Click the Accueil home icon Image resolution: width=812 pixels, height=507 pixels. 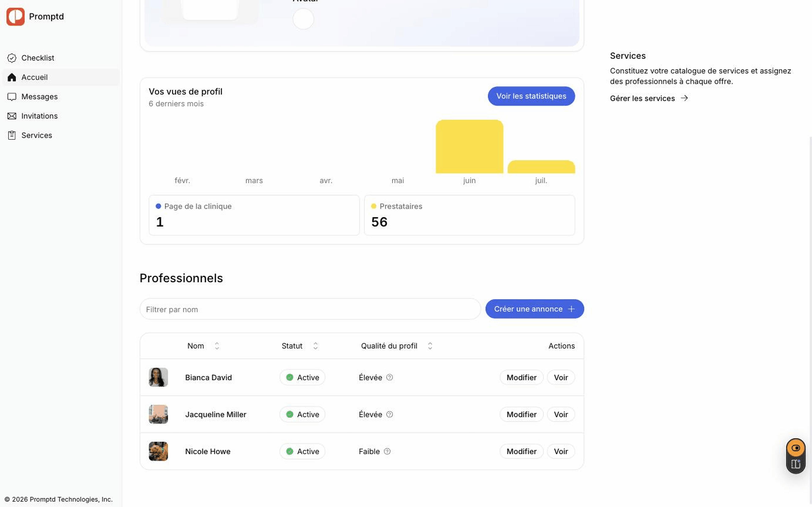[x=12, y=78]
